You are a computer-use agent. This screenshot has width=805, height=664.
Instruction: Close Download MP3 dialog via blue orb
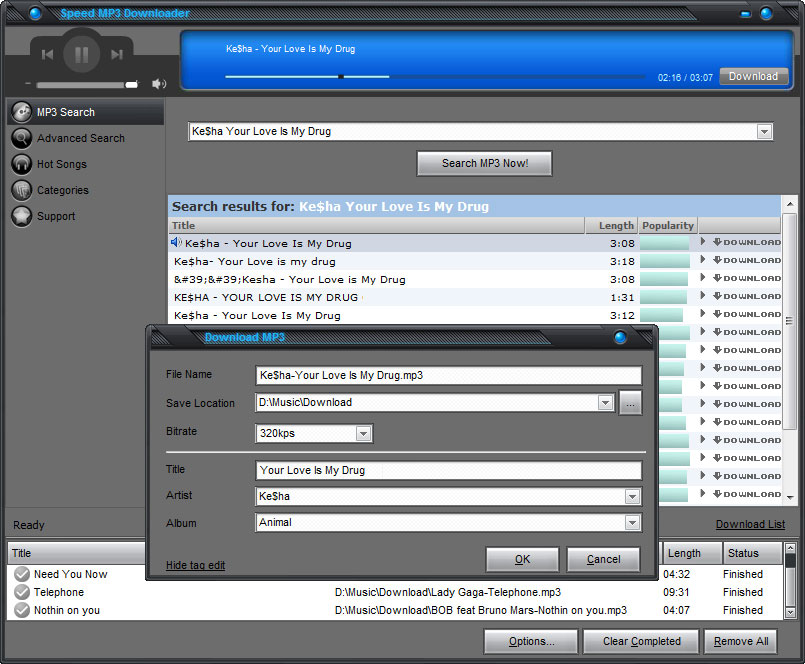620,337
